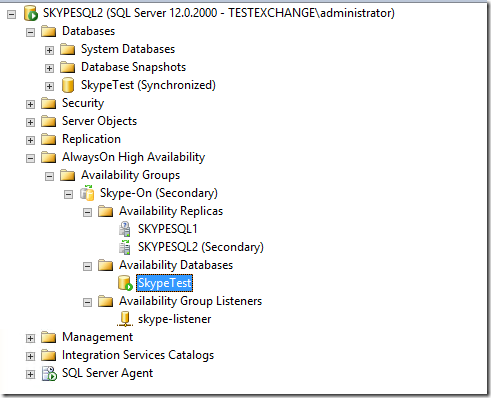Collapse the Availability Group Listeners node

point(87,302)
